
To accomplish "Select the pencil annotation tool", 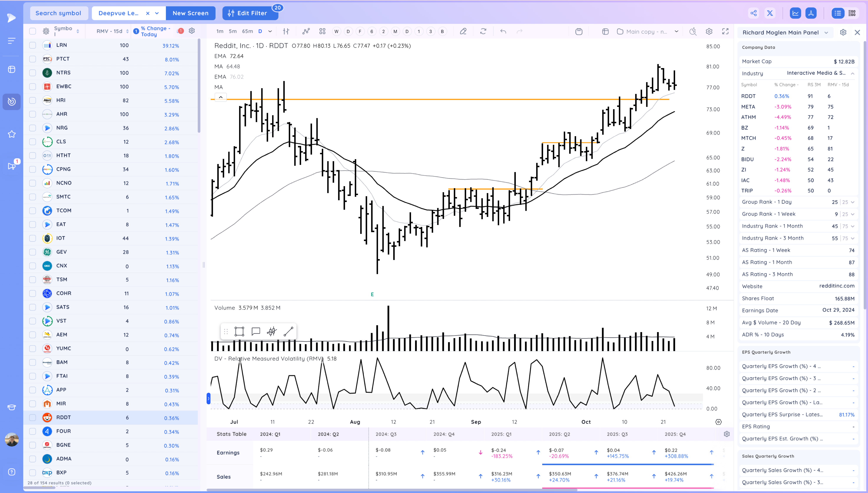I will [464, 31].
